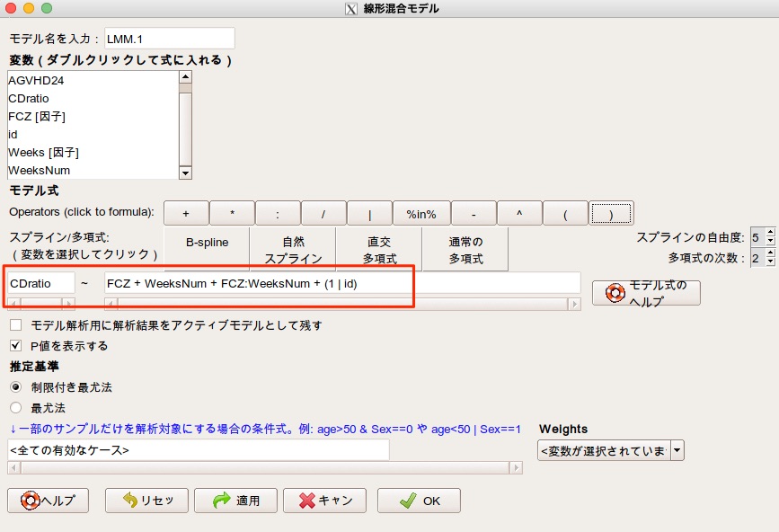Toggle the P値を表示する checkbox

pos(15,346)
